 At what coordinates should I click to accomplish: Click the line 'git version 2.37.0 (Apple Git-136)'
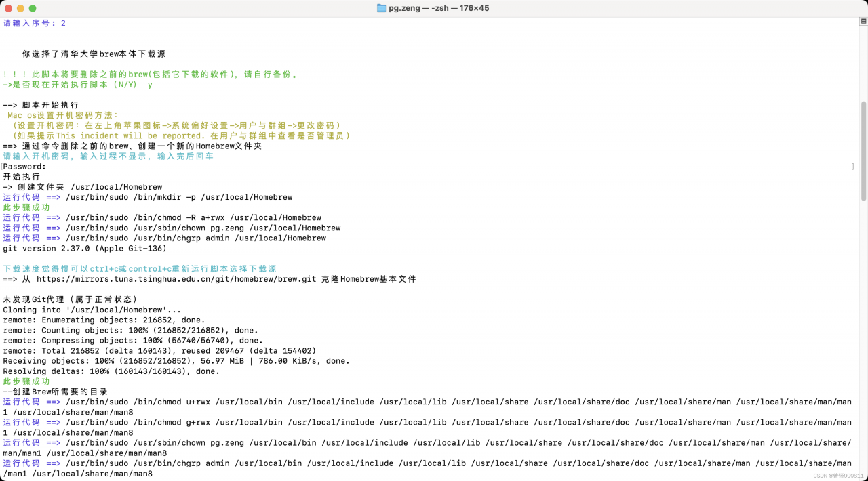tap(85, 248)
